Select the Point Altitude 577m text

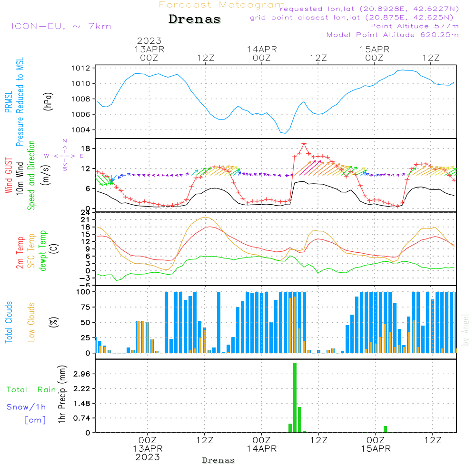[414, 26]
